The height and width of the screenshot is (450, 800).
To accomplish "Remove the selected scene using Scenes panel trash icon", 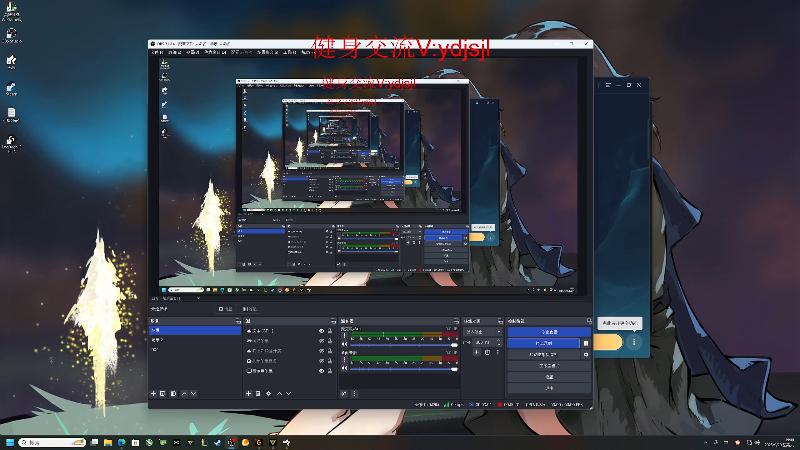I will point(163,393).
